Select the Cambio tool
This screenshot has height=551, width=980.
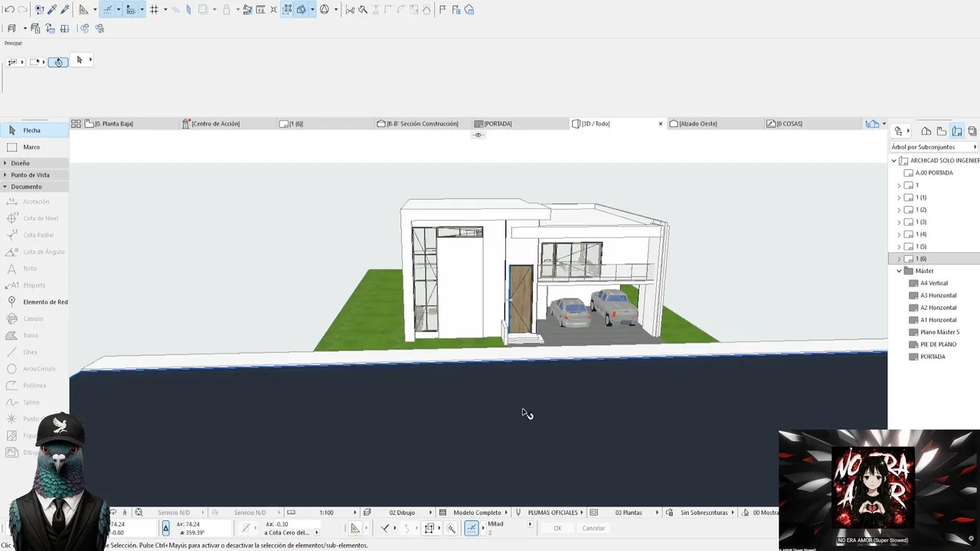[x=34, y=318]
